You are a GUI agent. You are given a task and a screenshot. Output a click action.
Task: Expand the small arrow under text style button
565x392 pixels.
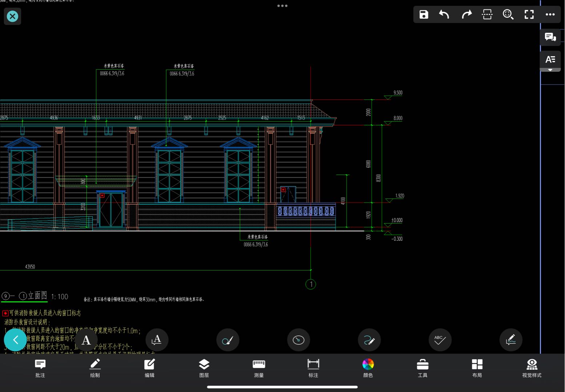coord(550,70)
